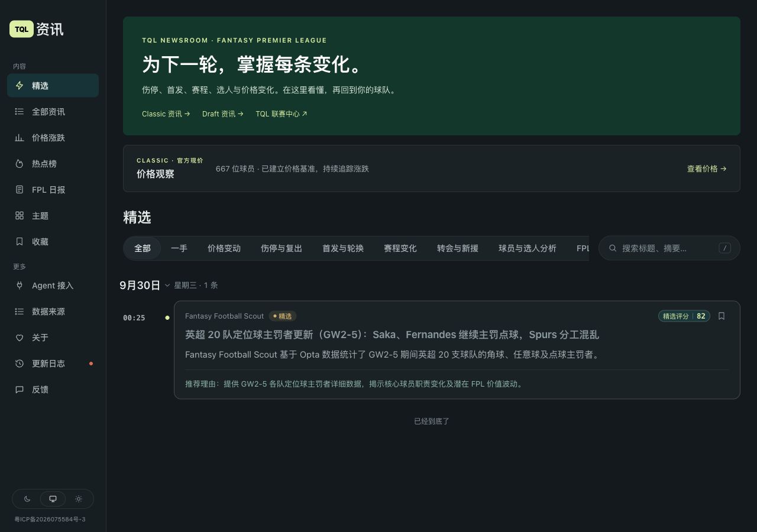Select the 转会与新援 filter tab
757x532 pixels.
click(458, 248)
